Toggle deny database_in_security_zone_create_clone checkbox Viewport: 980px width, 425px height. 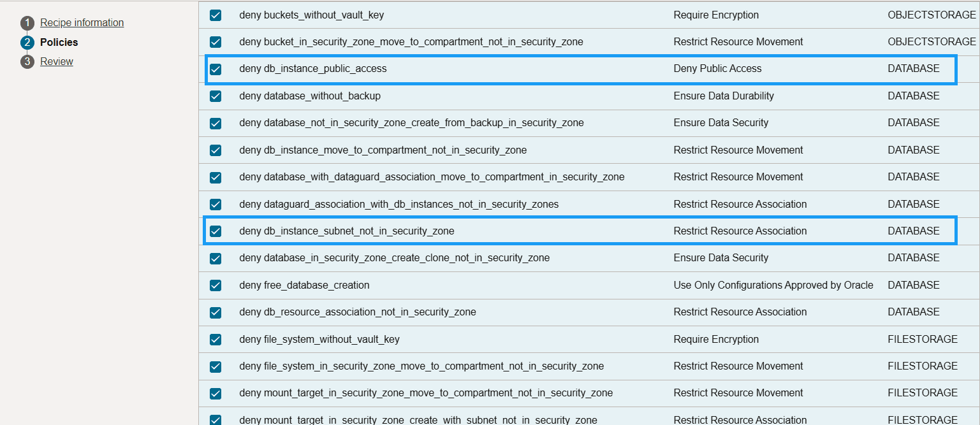click(x=216, y=258)
